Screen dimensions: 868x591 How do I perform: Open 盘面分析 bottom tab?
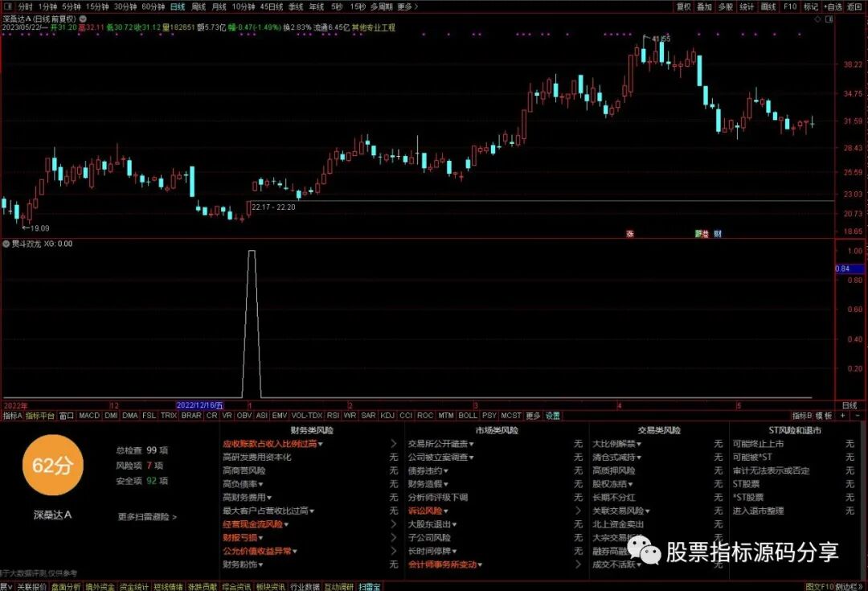coord(66,586)
